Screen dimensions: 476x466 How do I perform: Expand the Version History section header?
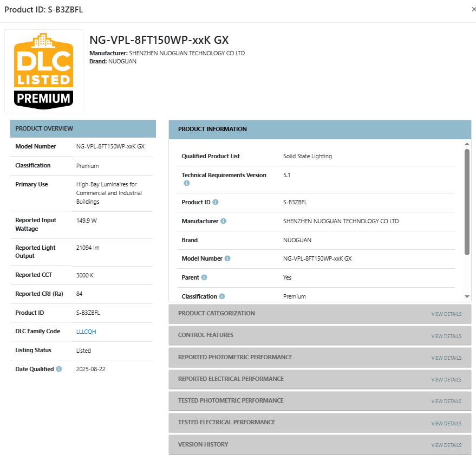319,445
